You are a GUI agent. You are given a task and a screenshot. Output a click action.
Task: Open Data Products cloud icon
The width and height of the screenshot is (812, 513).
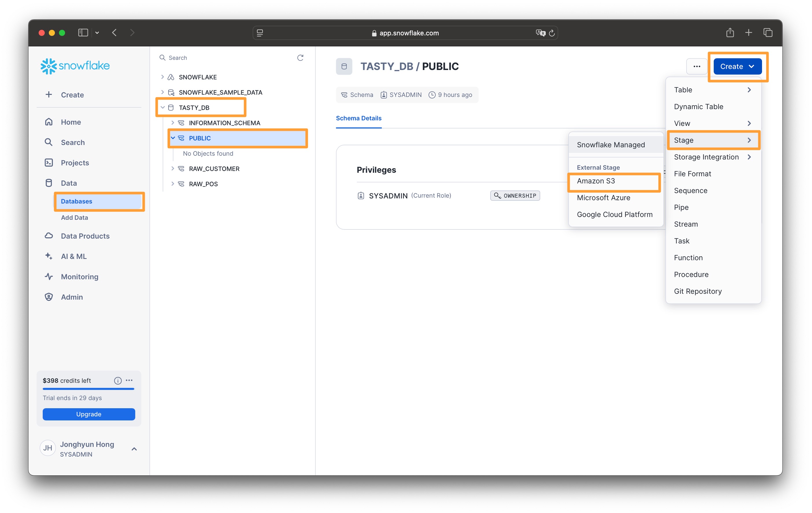click(x=49, y=236)
